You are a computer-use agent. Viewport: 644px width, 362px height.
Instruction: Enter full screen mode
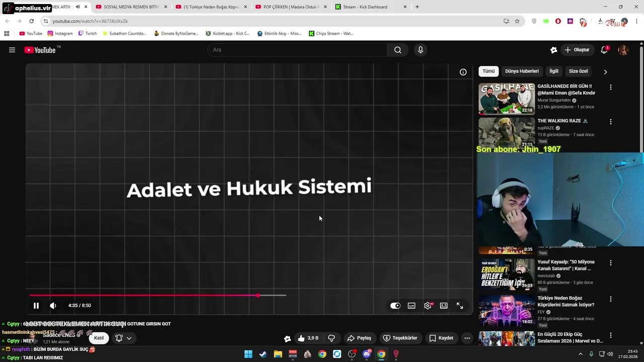(460, 306)
